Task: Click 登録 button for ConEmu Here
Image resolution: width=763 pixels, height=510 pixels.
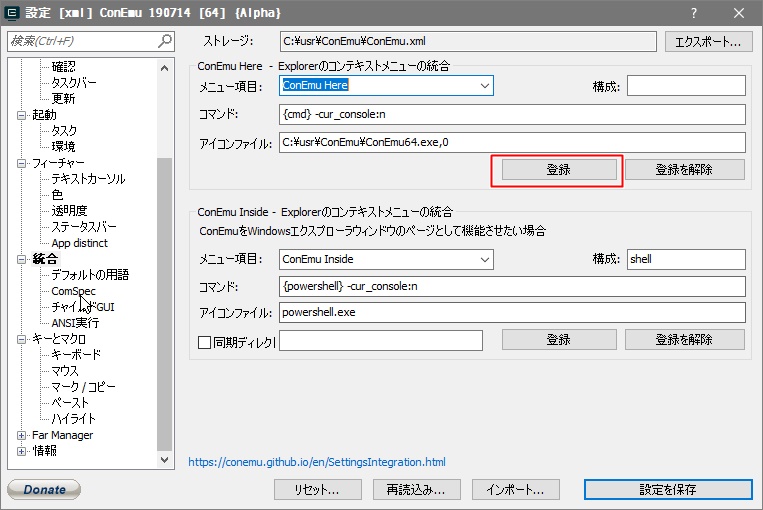Action: [559, 170]
